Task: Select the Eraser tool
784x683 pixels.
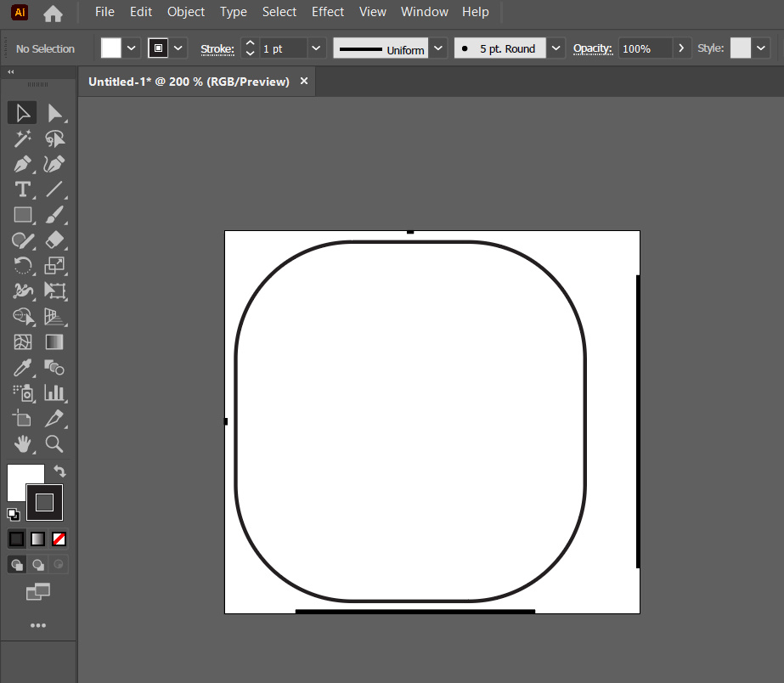Action: pyautogui.click(x=54, y=240)
